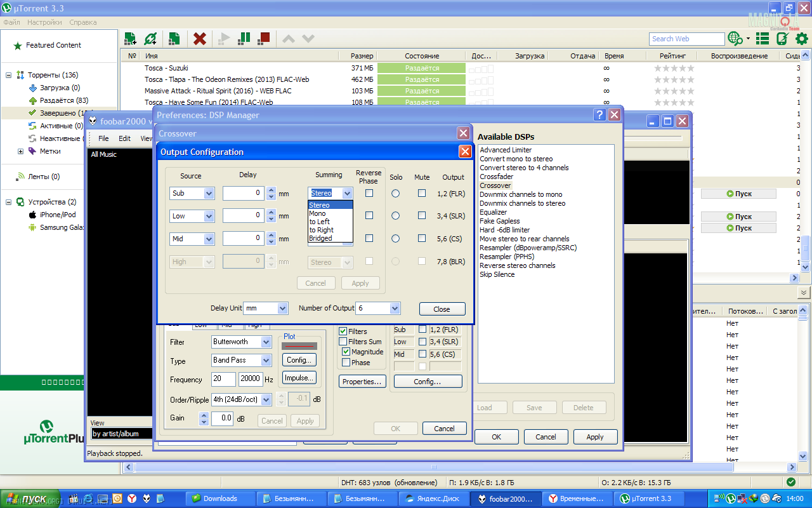Click the foobar2000 alien quick launch icon
Screen dimensions: 812x508
147,498
